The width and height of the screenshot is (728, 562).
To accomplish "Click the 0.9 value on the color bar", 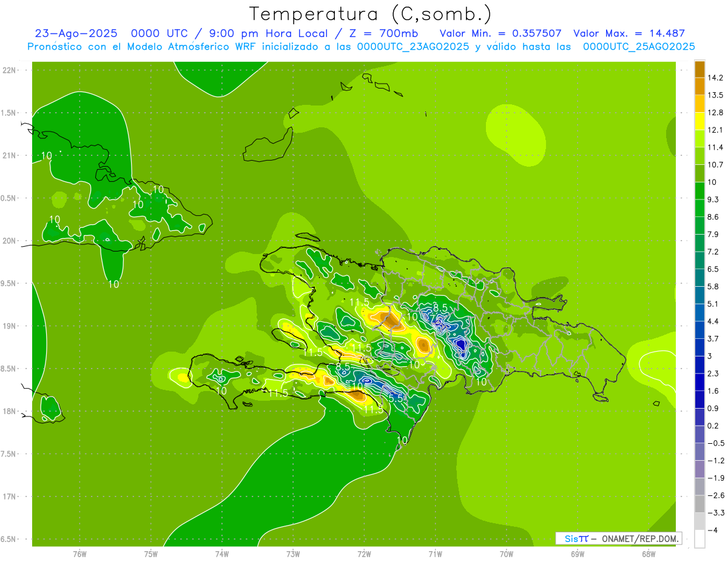I will pyautogui.click(x=713, y=408).
